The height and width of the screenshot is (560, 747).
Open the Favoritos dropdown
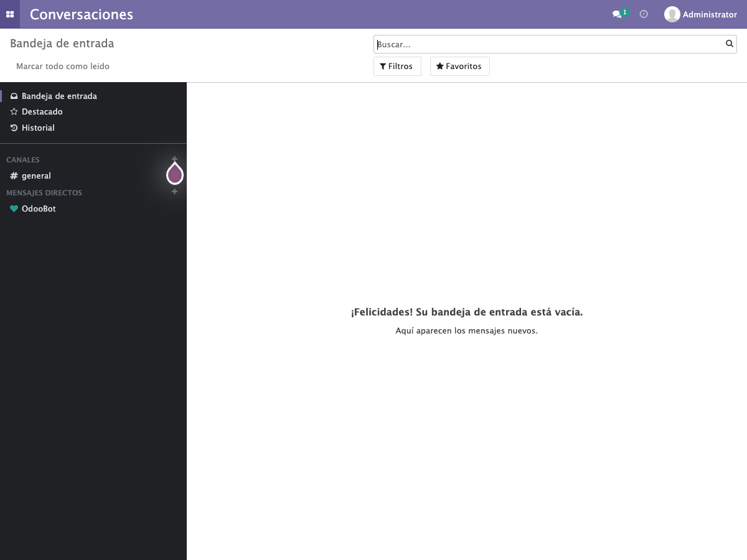[460, 67]
